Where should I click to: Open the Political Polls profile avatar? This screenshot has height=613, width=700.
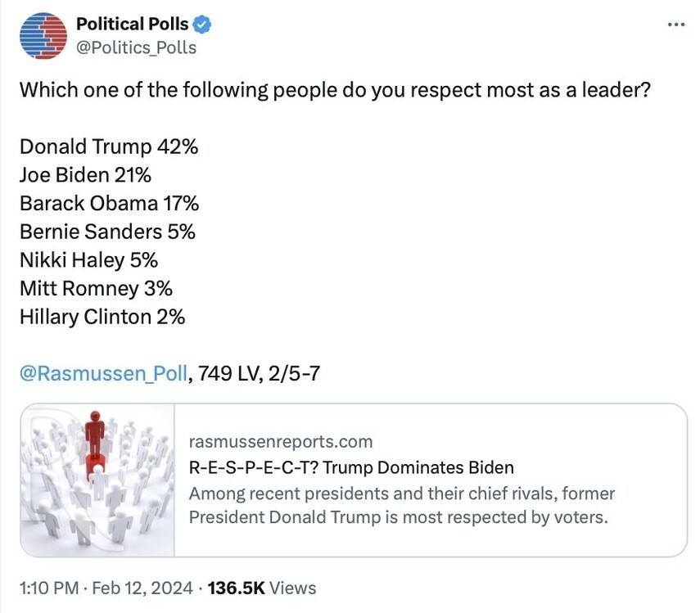click(43, 36)
